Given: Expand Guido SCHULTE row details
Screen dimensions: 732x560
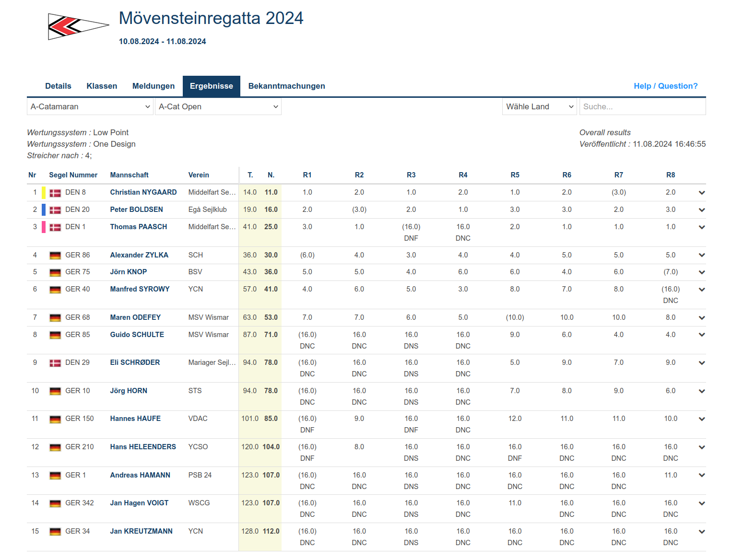Looking at the screenshot, I should [x=702, y=335].
